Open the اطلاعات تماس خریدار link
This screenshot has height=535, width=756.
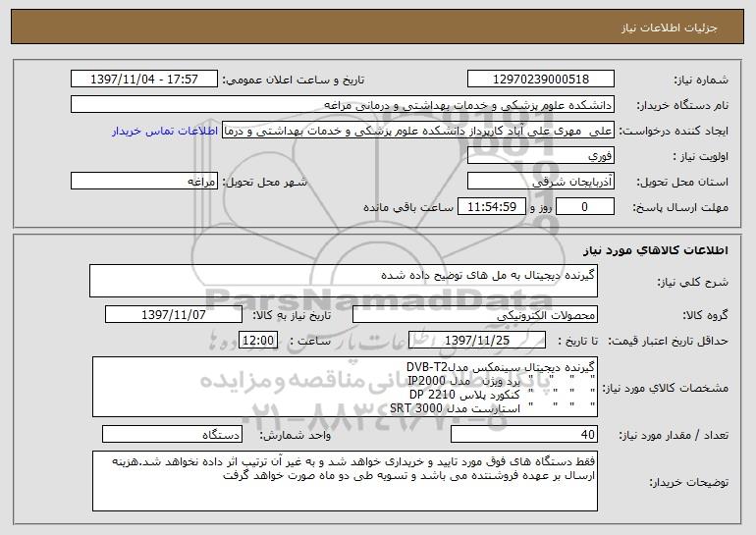click(165, 131)
